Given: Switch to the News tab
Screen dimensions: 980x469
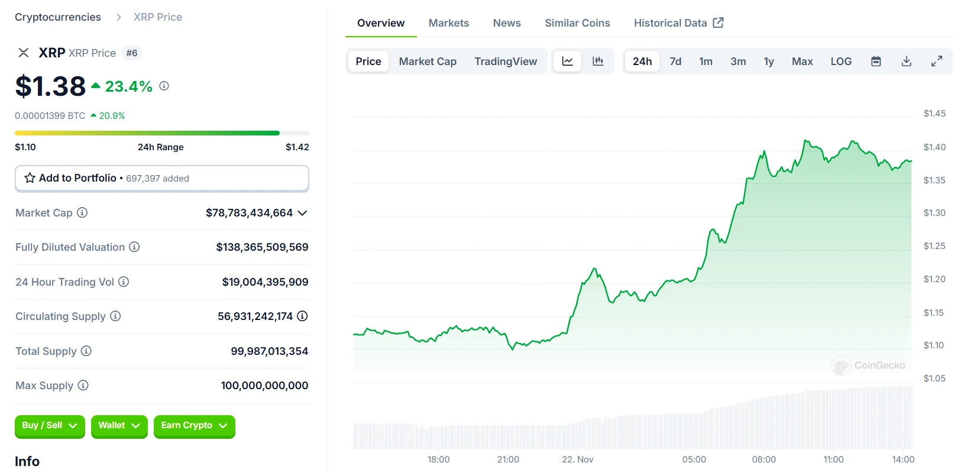Looking at the screenshot, I should click(x=507, y=23).
